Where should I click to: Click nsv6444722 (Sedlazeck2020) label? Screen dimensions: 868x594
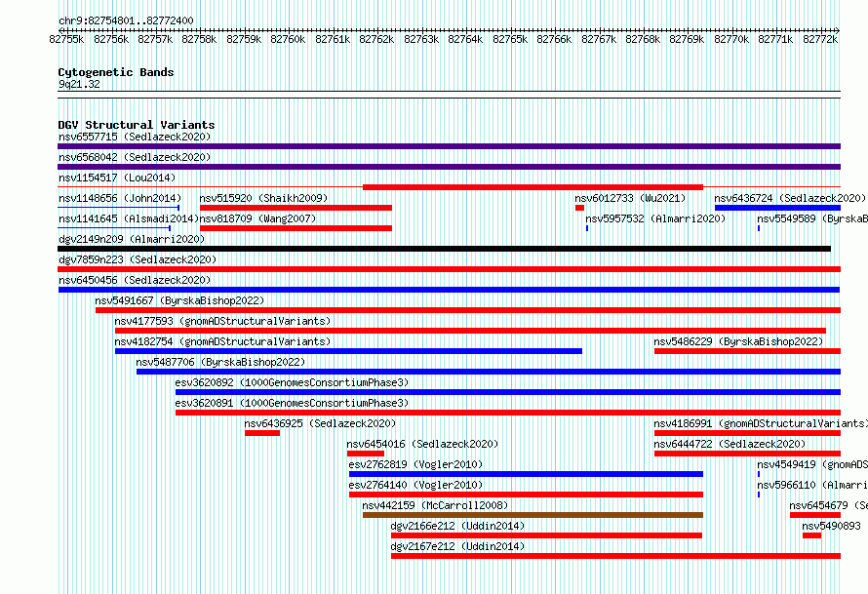tap(730, 444)
